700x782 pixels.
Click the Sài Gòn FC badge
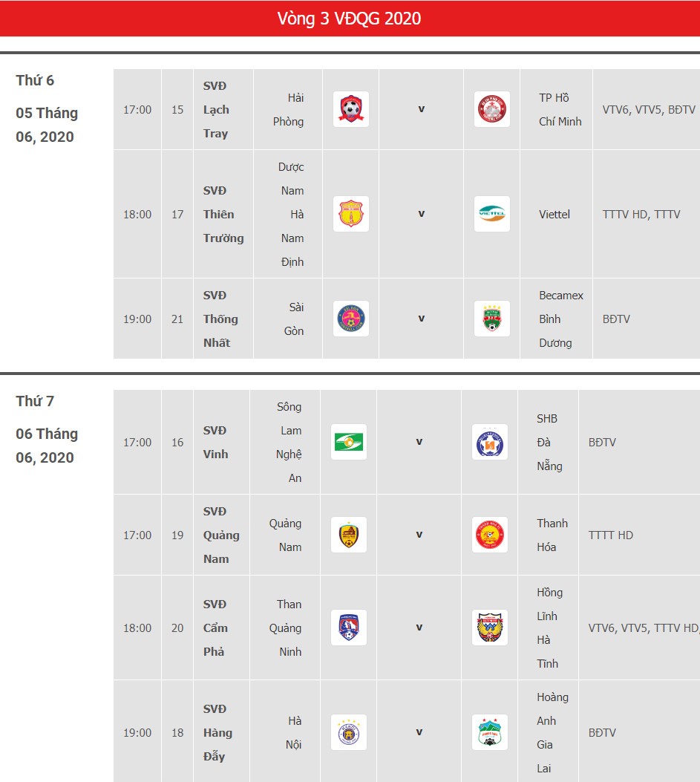[x=351, y=319]
